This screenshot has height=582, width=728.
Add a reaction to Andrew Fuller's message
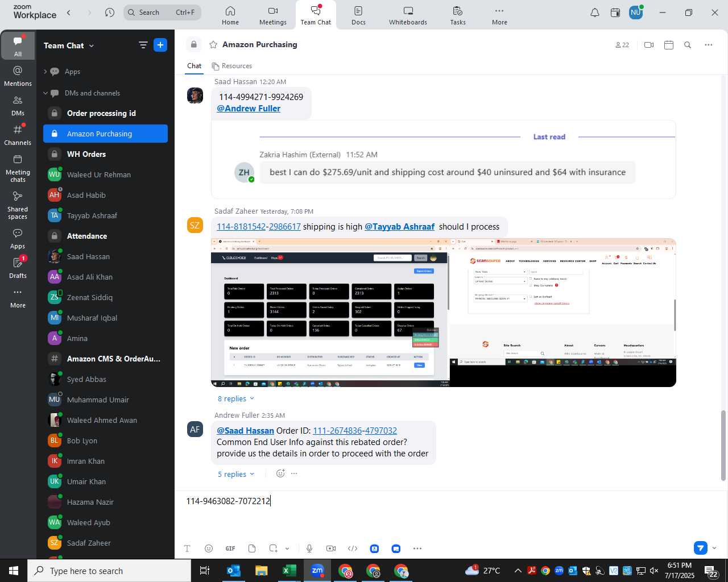point(280,473)
